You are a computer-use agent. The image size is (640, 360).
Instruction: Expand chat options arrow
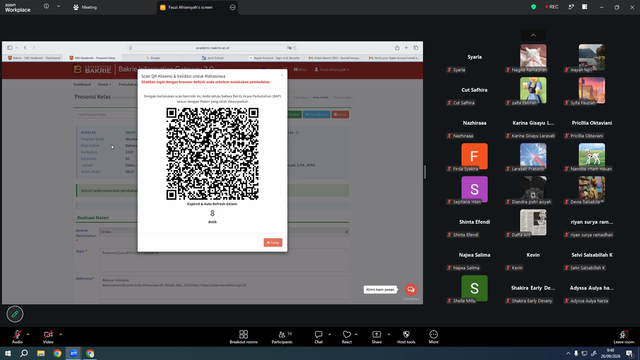tap(329, 334)
